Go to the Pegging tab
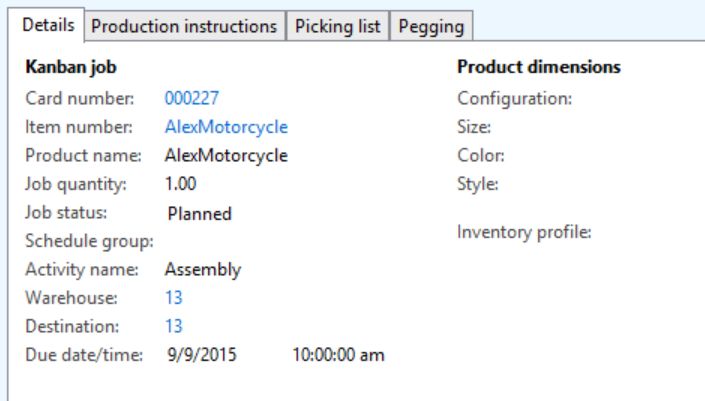Image resolution: width=705 pixels, height=401 pixels. click(x=430, y=27)
